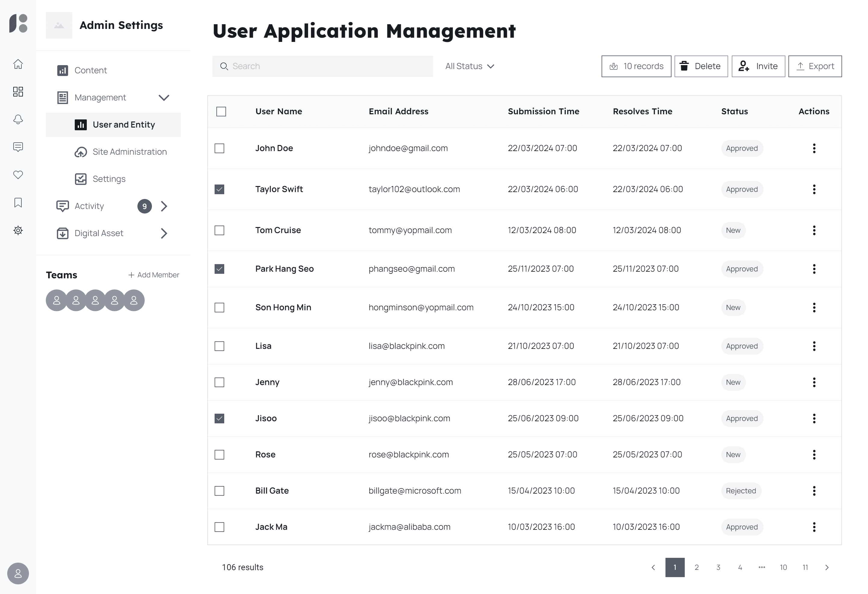This screenshot has width=868, height=594.
Task: Open Settings under Management
Action: tap(100, 179)
